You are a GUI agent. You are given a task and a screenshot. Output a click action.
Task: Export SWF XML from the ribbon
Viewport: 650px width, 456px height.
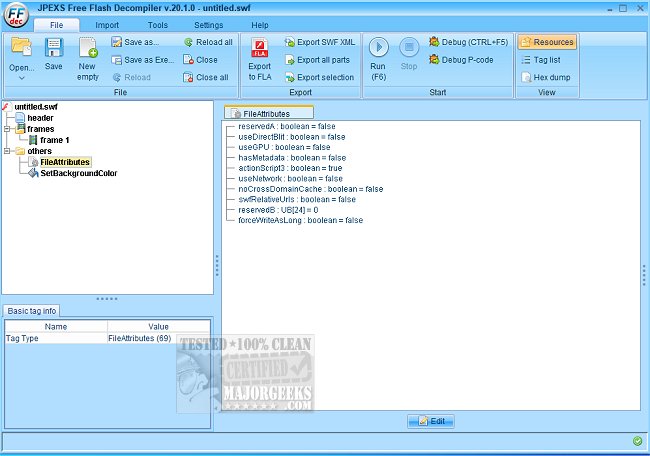coord(318,43)
